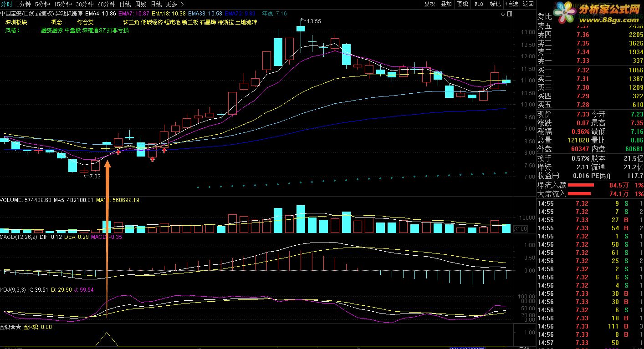Viewport: 644px width, 349px height.
Task: Select the 土地流转 concept tag
Action: 246,22
